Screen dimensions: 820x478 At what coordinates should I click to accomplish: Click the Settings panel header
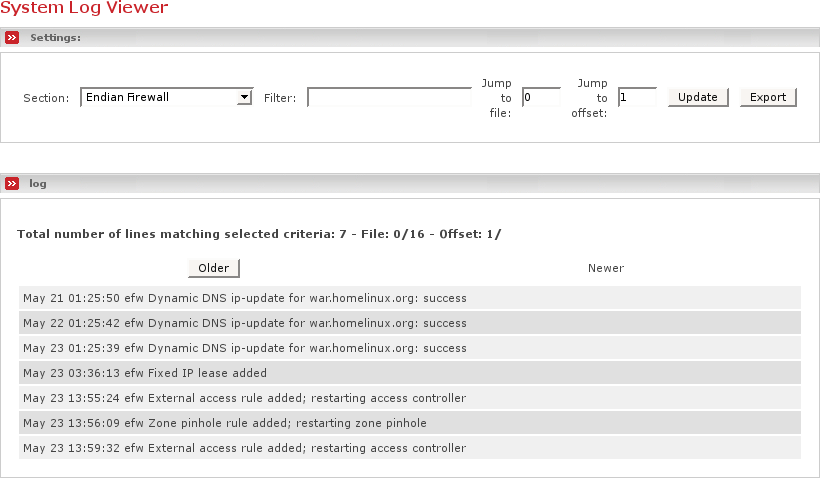(x=56, y=38)
